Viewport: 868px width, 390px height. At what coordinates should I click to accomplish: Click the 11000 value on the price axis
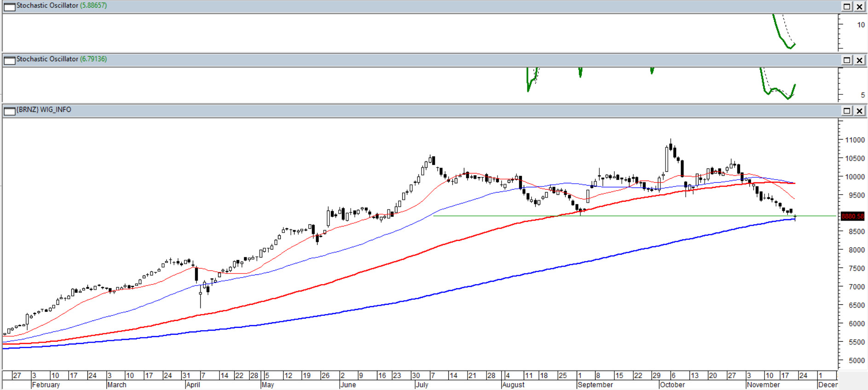coord(855,140)
